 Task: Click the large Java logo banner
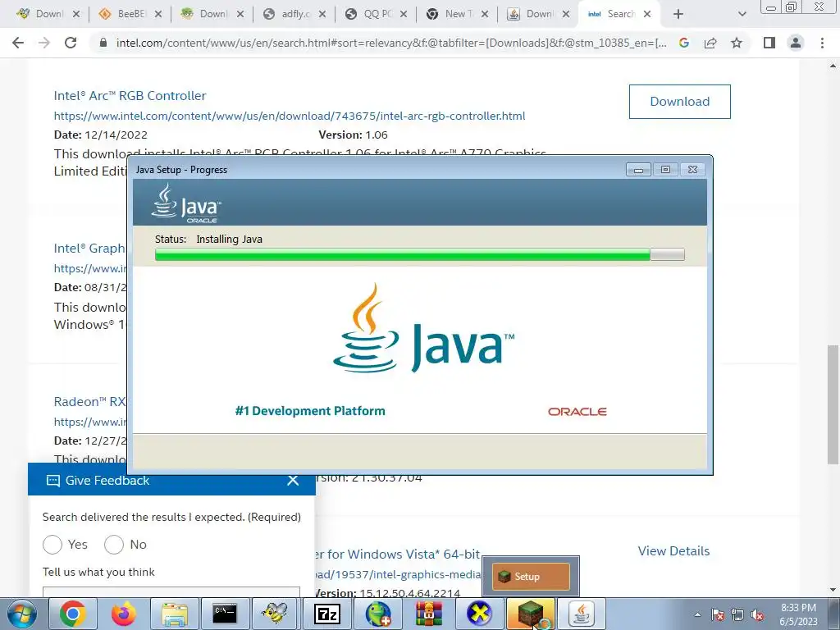pos(423,328)
